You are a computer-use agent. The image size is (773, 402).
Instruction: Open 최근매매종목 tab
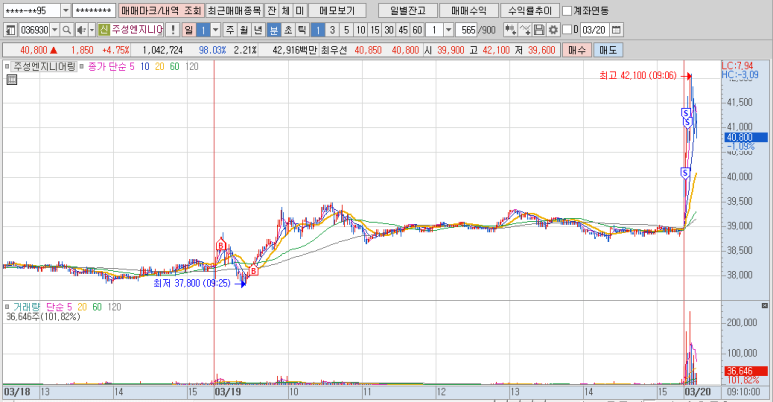point(234,10)
